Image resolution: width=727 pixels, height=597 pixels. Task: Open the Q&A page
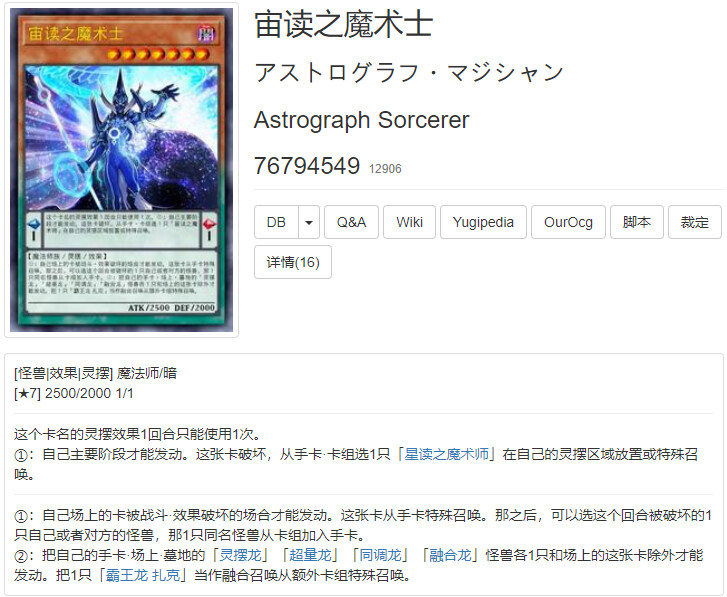(351, 222)
